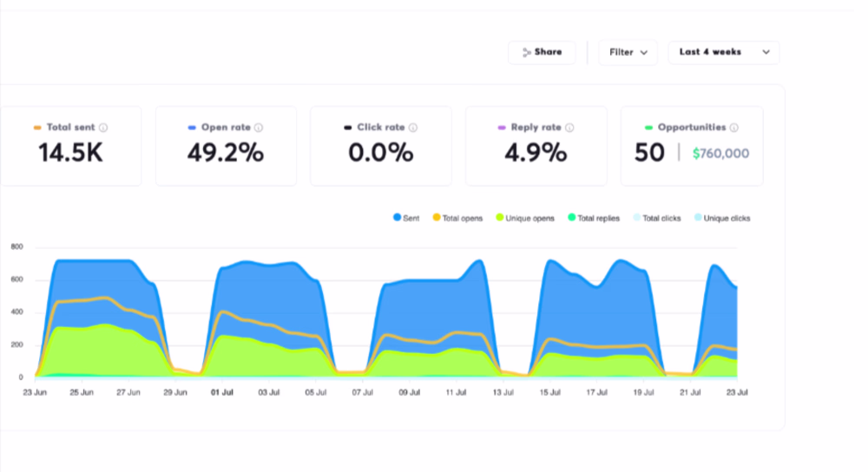The height and width of the screenshot is (472, 868).
Task: Toggle the Sent series in legend
Action: tap(406, 218)
